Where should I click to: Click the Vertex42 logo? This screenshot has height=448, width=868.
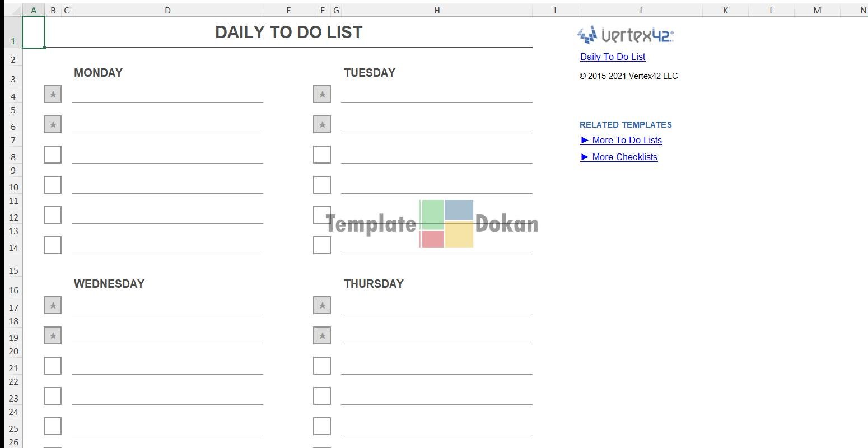(626, 35)
